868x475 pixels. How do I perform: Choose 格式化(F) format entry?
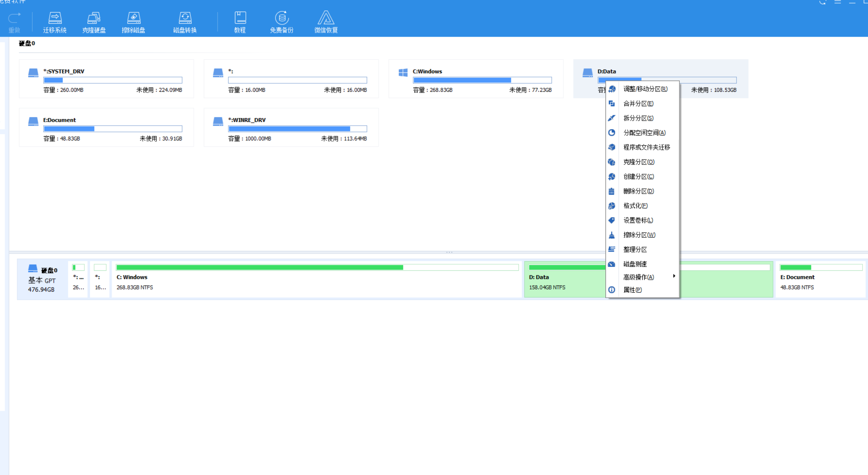pyautogui.click(x=643, y=206)
